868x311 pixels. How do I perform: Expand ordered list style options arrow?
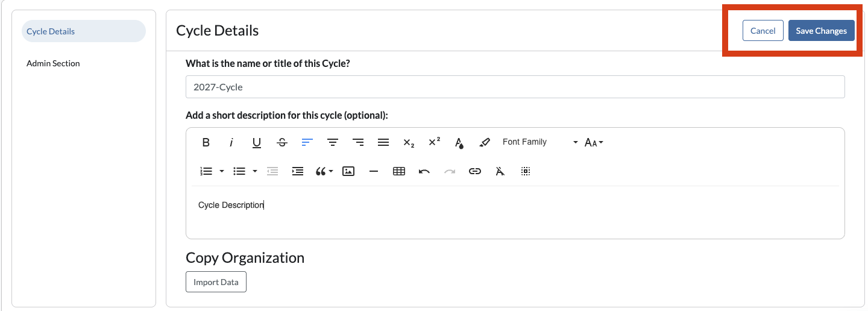tap(221, 171)
